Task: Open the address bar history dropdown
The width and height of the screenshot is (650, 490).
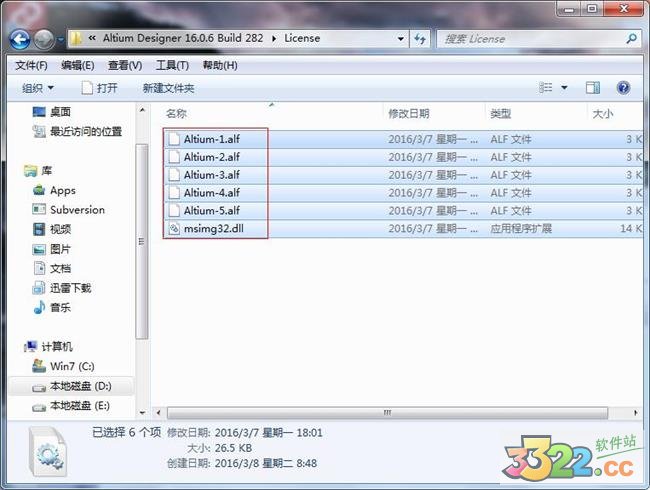Action: [x=401, y=39]
